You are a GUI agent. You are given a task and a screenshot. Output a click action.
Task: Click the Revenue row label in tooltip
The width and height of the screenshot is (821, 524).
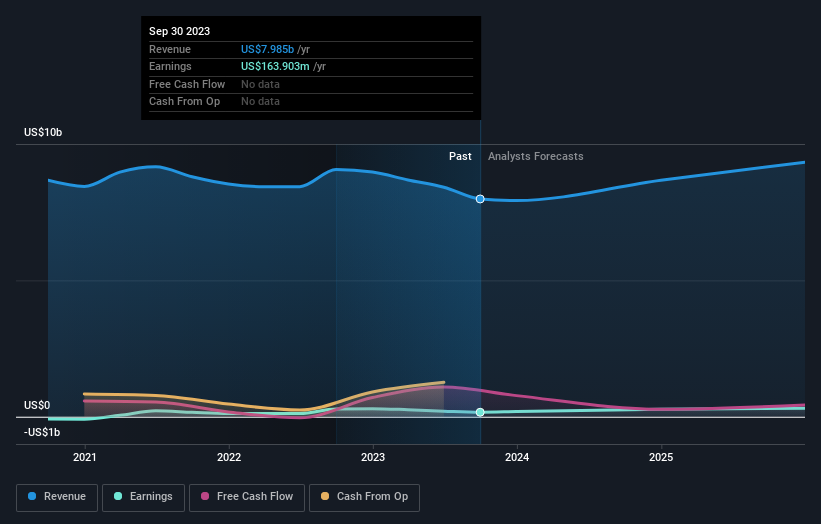[x=170, y=49]
